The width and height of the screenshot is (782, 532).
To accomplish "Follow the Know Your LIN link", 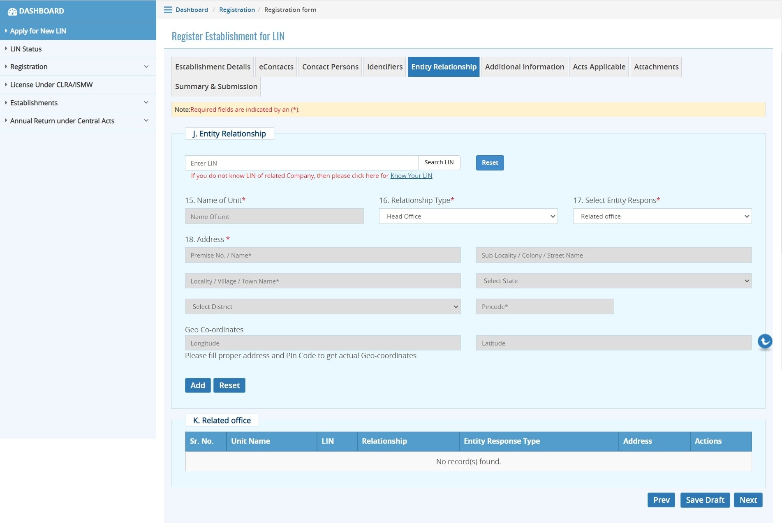I will tap(411, 176).
